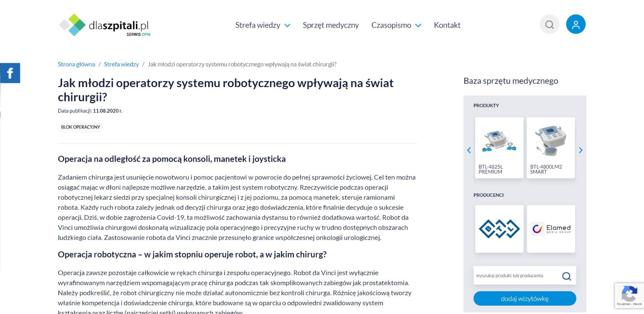644x314 pixels.
Task: Share via the Facebook side icon
Action: (10, 73)
